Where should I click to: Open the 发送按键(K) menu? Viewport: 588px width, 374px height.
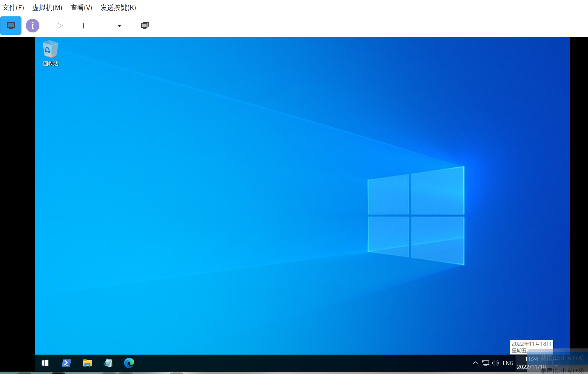tap(118, 7)
